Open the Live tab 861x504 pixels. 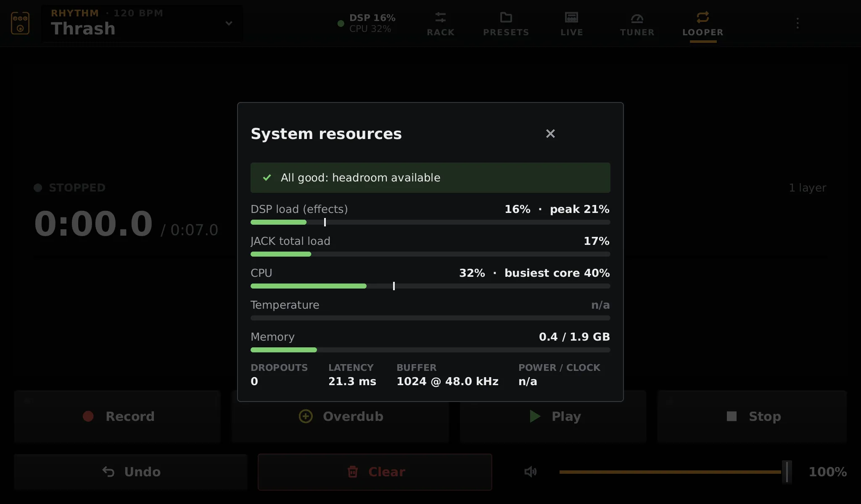pos(571,24)
